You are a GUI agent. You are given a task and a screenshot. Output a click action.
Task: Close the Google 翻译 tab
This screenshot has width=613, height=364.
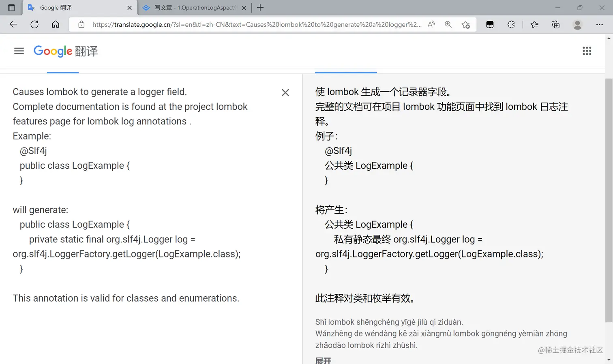point(129,8)
